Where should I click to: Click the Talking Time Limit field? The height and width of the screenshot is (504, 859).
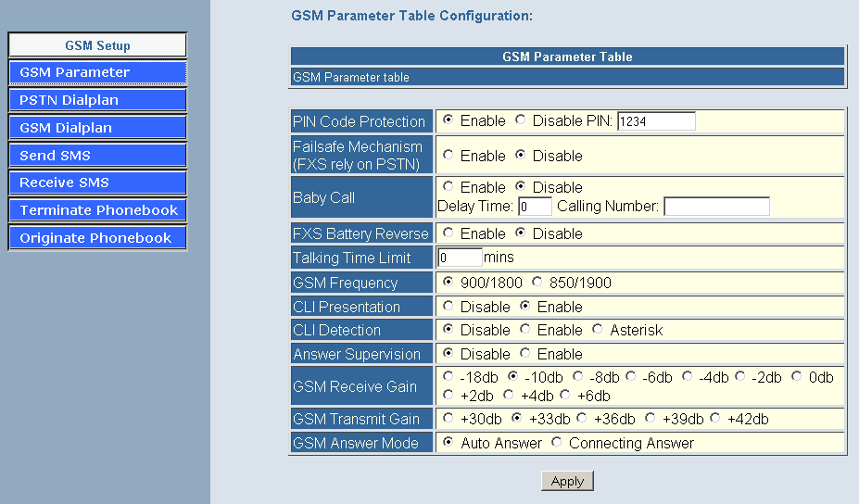click(x=460, y=258)
